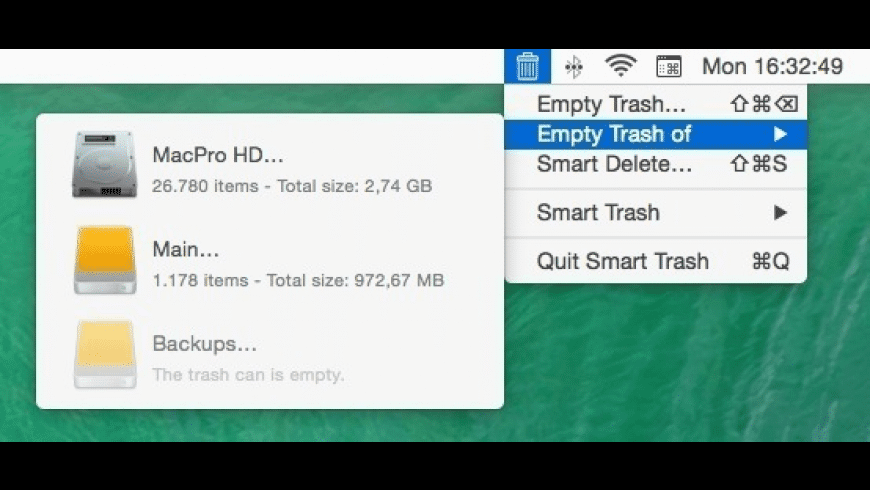The height and width of the screenshot is (490, 870).
Task: Choose Smart Delete… menu entry
Action: click(655, 164)
